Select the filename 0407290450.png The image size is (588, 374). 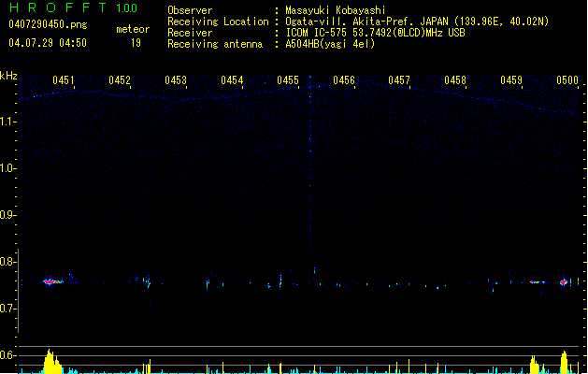[48, 24]
